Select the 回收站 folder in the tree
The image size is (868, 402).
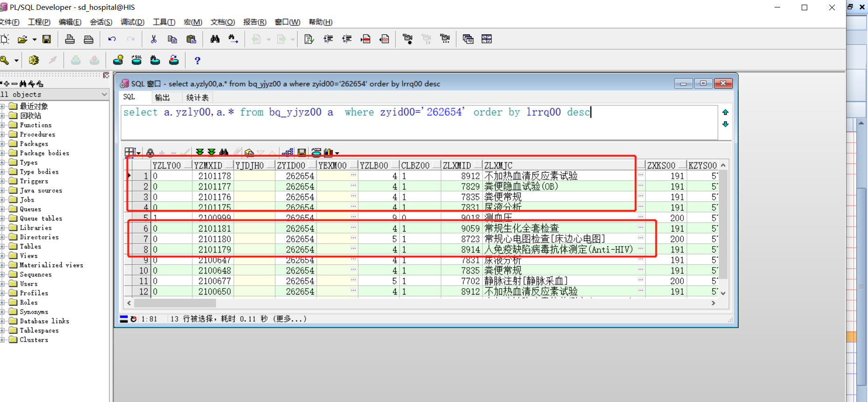30,116
